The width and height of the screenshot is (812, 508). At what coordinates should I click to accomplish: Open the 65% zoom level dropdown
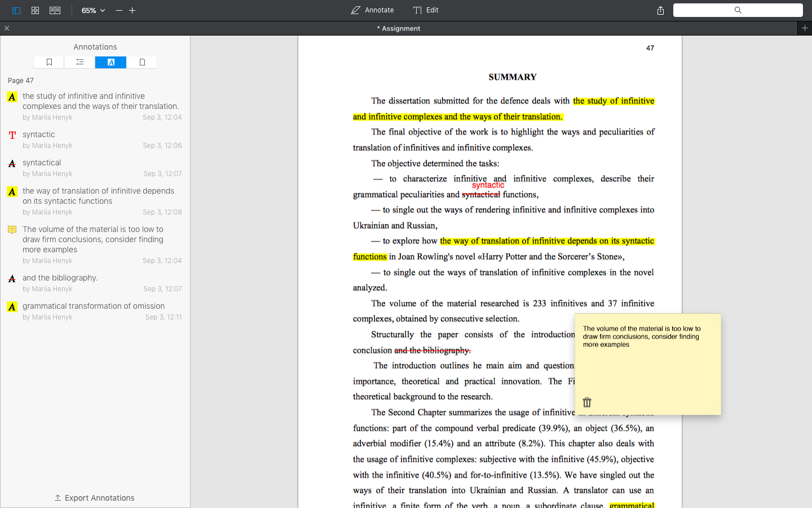[x=93, y=10]
